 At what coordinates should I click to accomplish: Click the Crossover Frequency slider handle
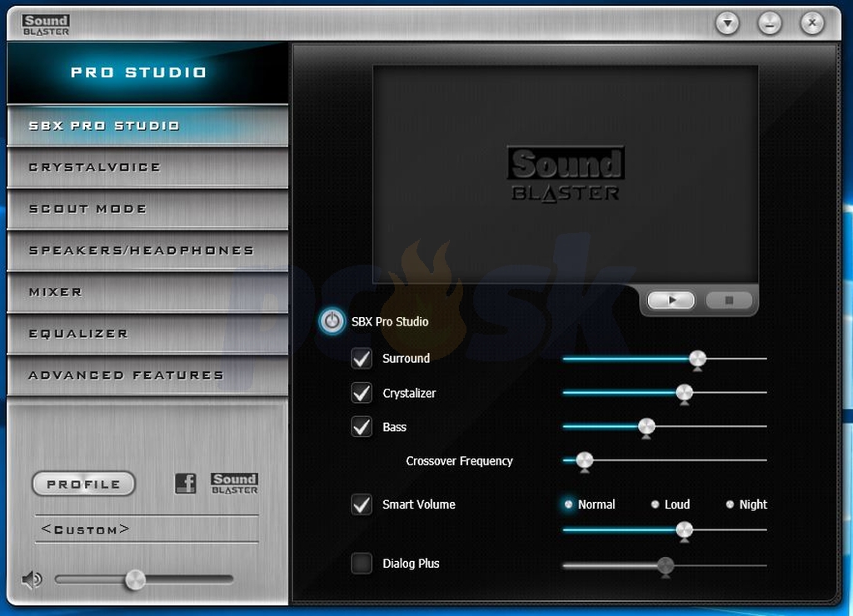point(584,461)
